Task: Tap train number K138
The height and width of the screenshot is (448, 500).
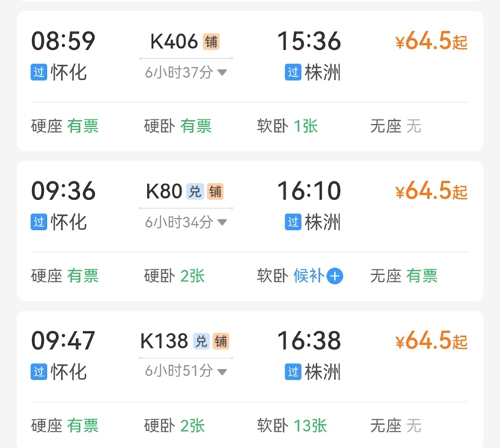Action: pos(164,341)
